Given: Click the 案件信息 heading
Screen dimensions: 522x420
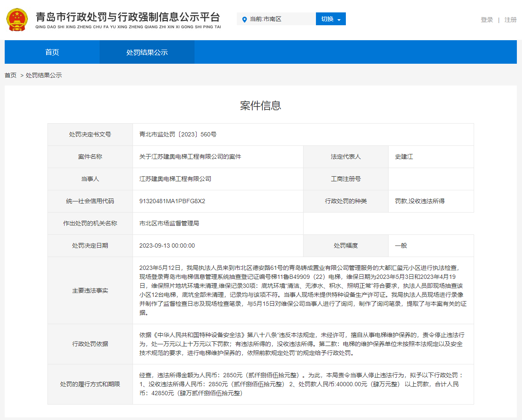Looking at the screenshot, I should 260,106.
